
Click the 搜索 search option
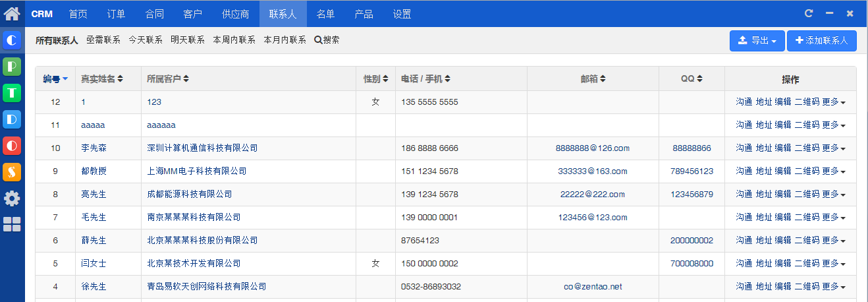click(327, 40)
